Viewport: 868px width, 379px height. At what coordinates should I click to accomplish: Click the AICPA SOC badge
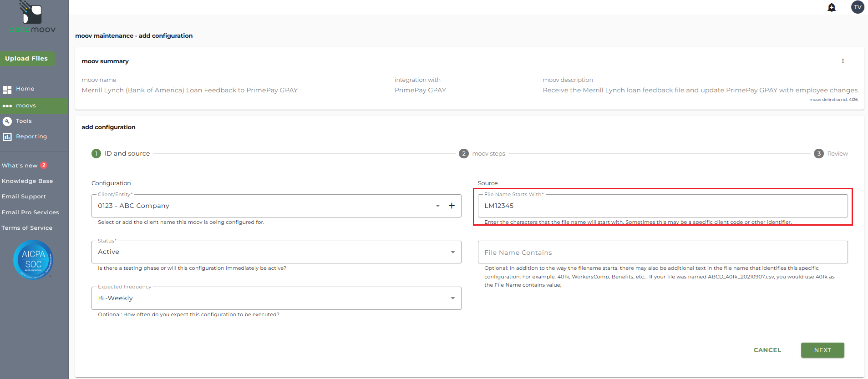(33, 260)
